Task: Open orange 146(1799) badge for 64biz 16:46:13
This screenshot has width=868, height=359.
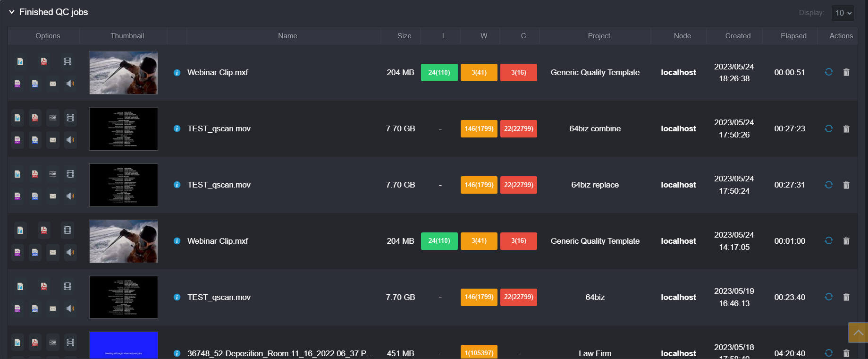Action: tap(479, 297)
